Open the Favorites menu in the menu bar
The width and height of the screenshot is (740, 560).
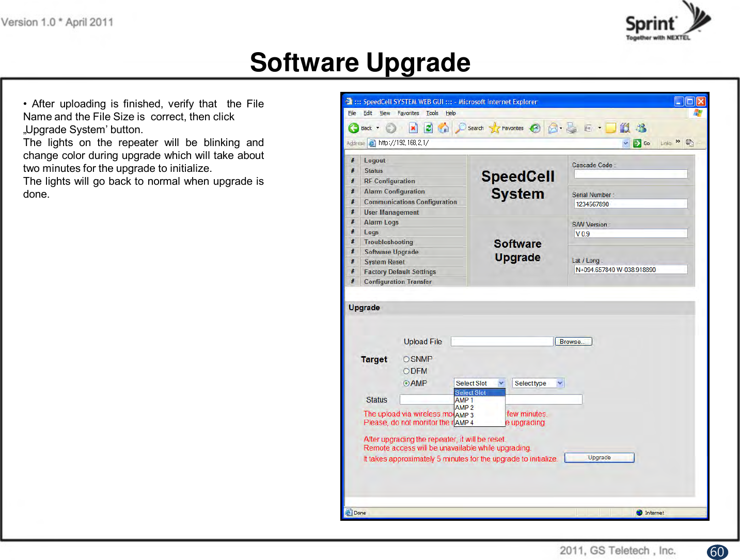(408, 113)
